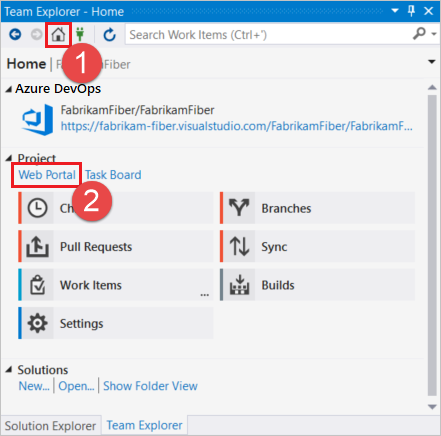Open Work Items ellipsis more menu
Screen dimensions: 441x436
[205, 295]
